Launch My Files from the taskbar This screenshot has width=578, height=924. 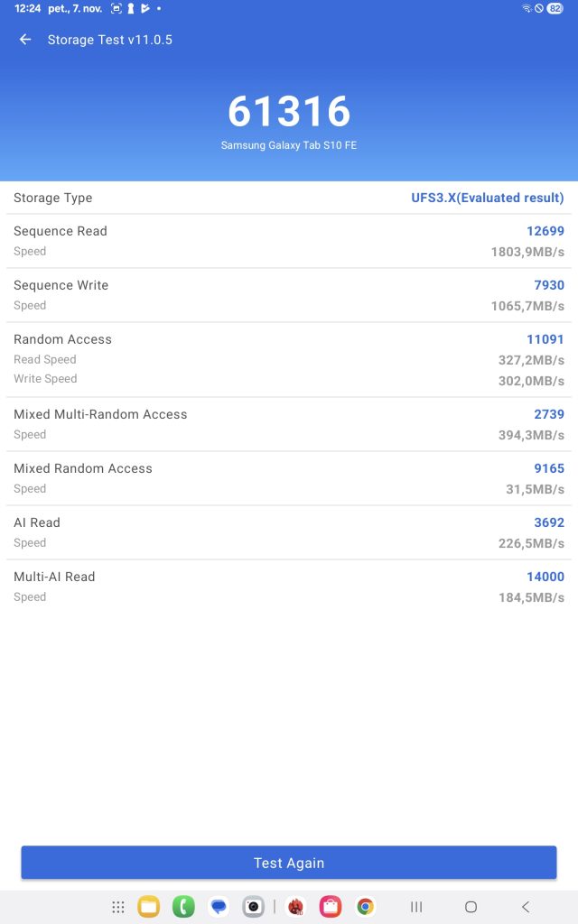pos(149,907)
